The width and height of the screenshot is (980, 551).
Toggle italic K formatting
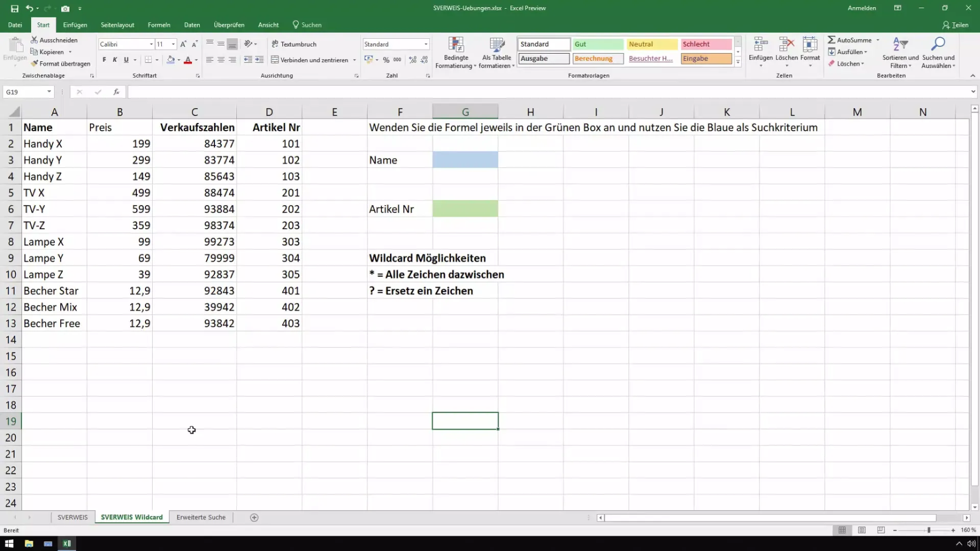pyautogui.click(x=115, y=60)
